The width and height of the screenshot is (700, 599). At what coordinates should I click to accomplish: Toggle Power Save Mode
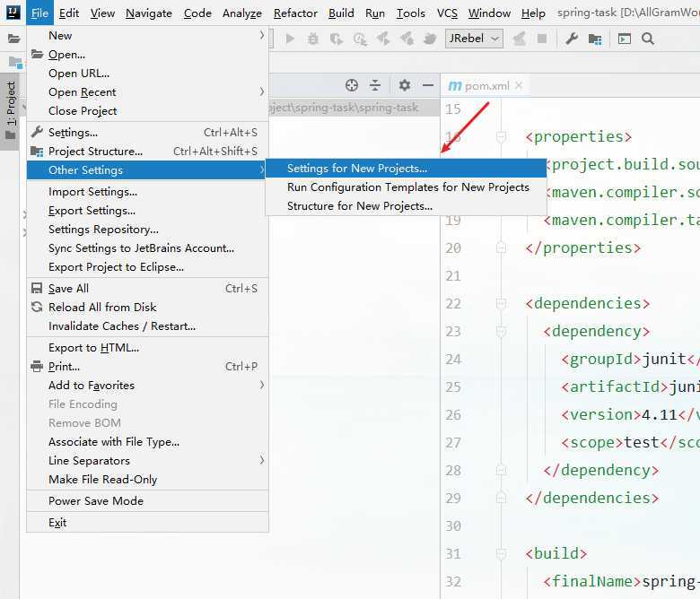coord(96,501)
